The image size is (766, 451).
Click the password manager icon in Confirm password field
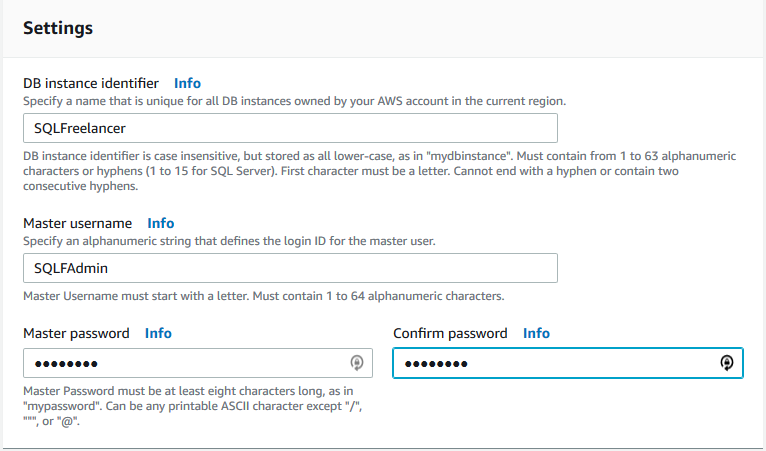[x=727, y=363]
